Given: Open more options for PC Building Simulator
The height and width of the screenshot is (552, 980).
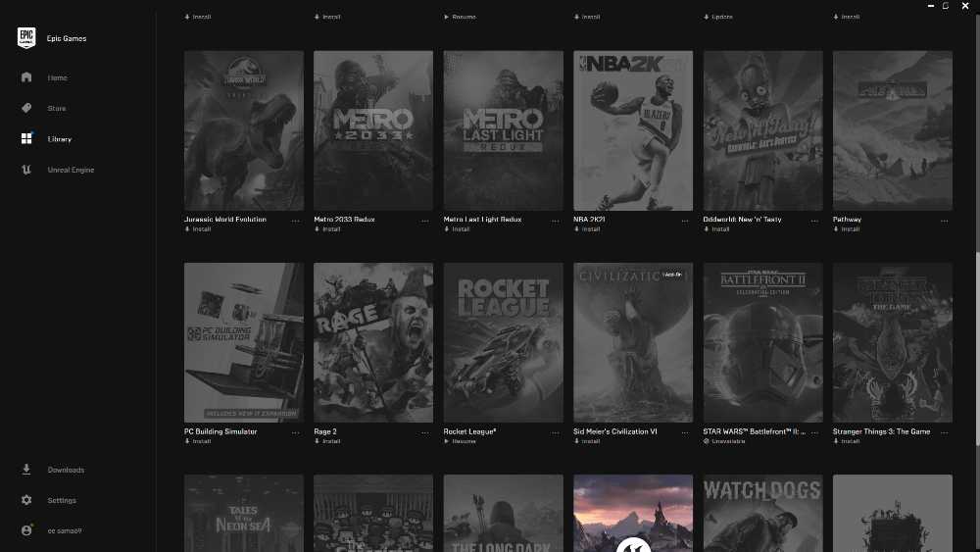Looking at the screenshot, I should coord(296,432).
